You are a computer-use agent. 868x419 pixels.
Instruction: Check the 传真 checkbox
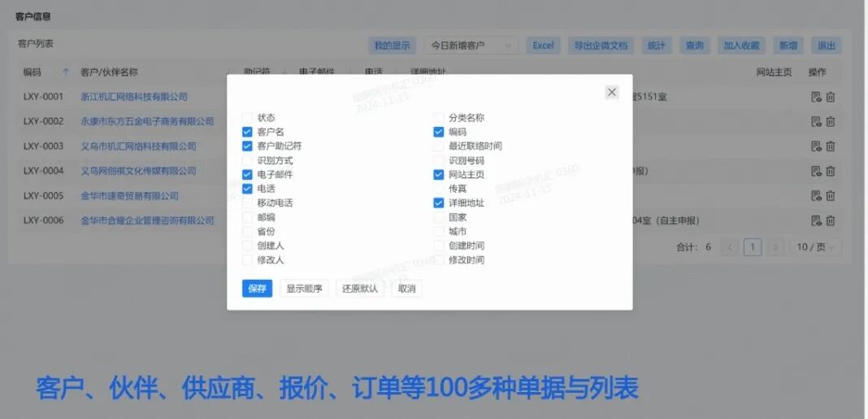438,189
